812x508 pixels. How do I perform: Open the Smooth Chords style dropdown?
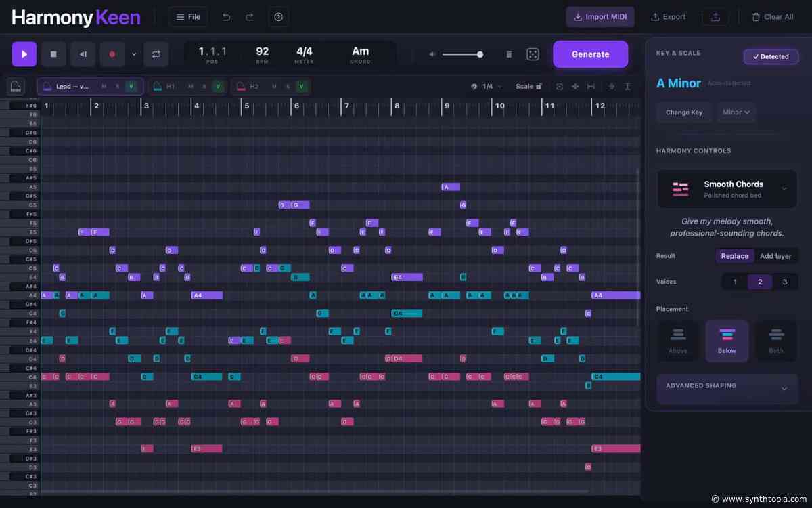pos(727,189)
